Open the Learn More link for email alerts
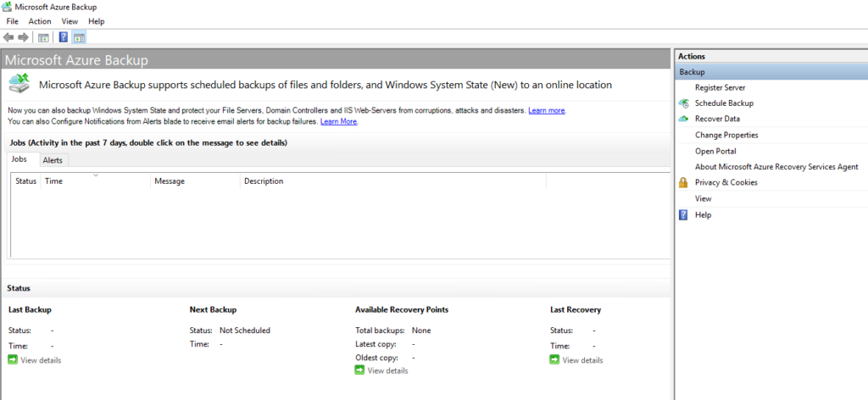 click(x=339, y=122)
